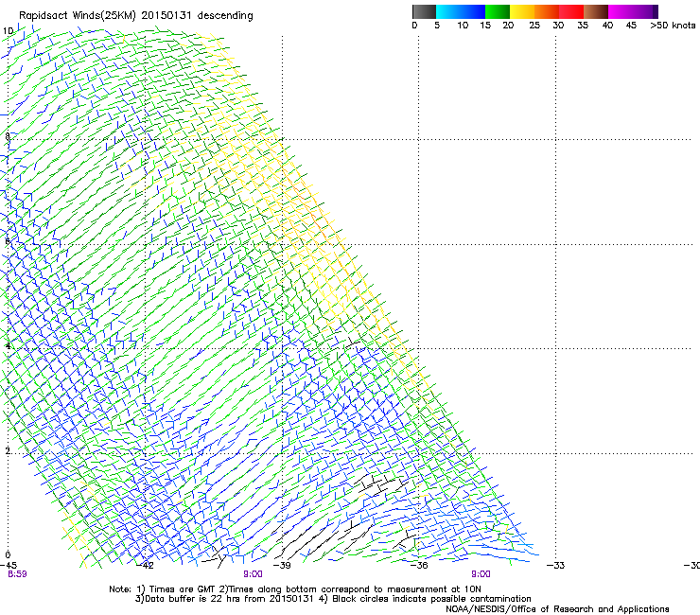This screenshot has height=615, width=700.
Task: Click the latitude label '4' on left axis
Action: (x=8, y=345)
